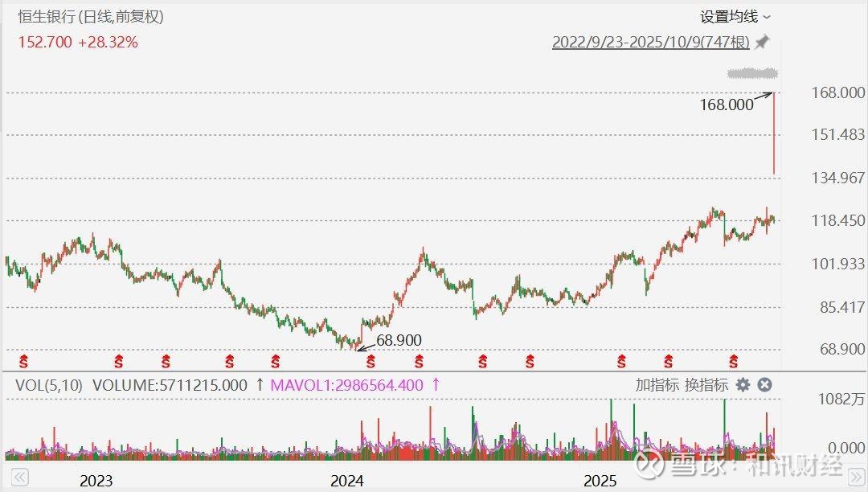Viewport: 868px width, 492px height.
Task: Open the rightmost dividend S marker
Action: [734, 362]
